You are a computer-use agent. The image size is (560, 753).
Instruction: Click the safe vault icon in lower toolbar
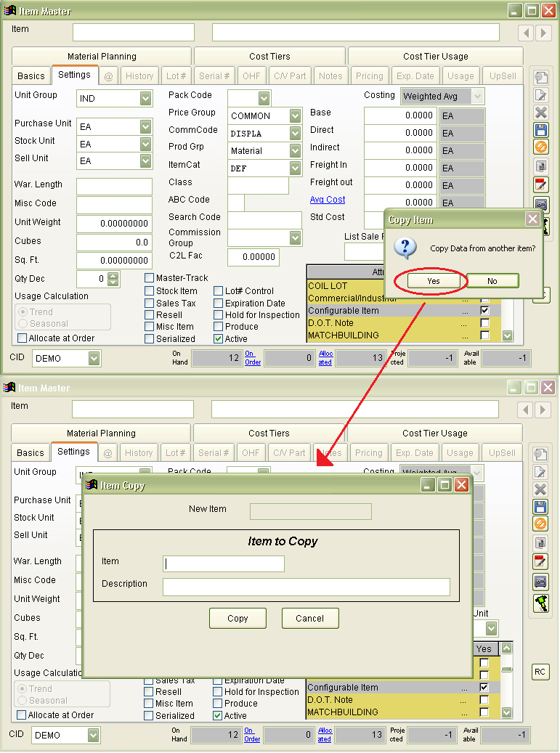click(540, 581)
